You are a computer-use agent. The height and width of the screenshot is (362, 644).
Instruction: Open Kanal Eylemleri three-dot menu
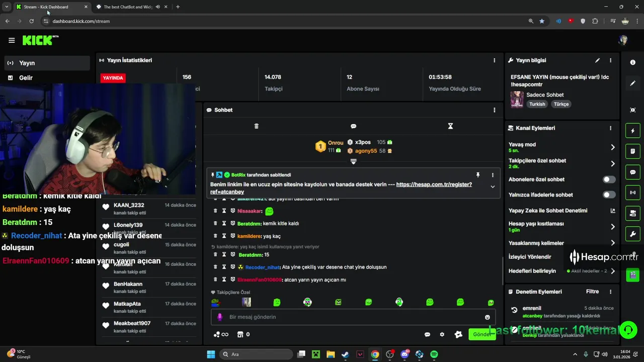610,128
